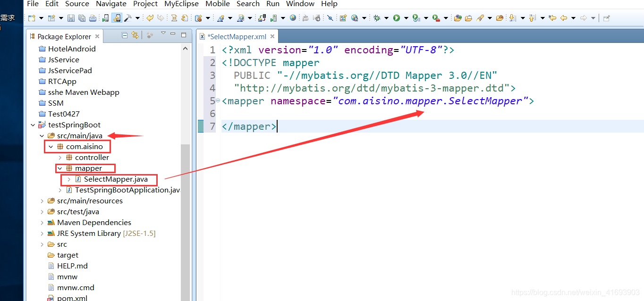The width and height of the screenshot is (644, 301).
Task: Click the Previous Annotation up-arrow icon
Action: coord(532,18)
